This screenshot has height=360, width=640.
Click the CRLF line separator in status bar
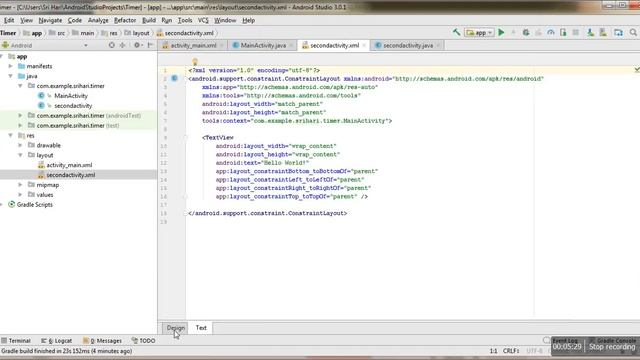click(511, 351)
